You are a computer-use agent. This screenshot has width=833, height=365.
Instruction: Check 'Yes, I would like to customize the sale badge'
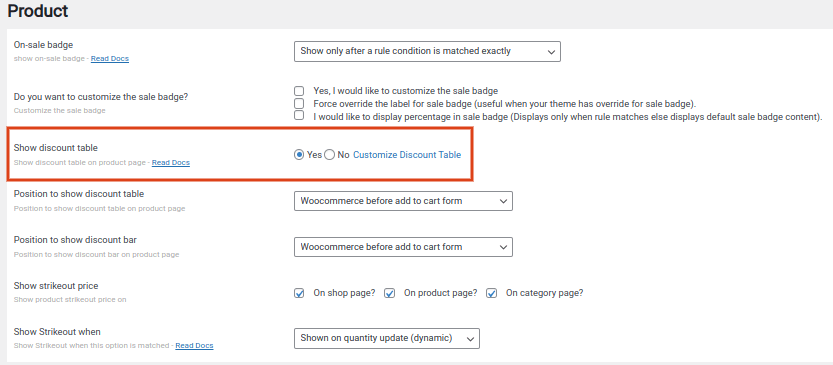300,91
